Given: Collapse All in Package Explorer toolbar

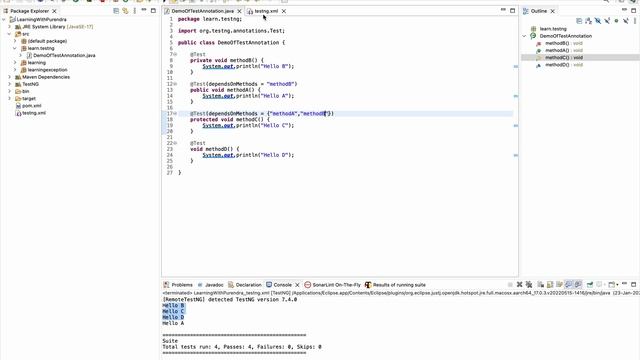Looking at the screenshot, I should pos(116,11).
